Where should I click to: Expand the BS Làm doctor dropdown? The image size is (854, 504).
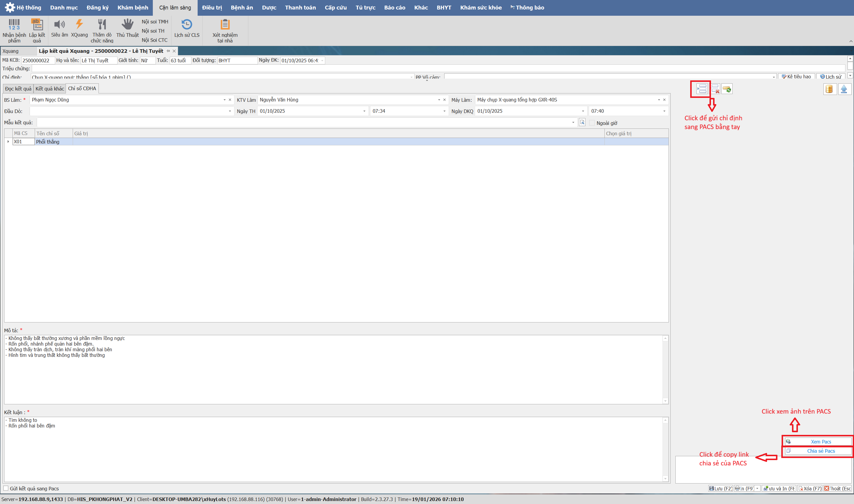click(x=224, y=100)
